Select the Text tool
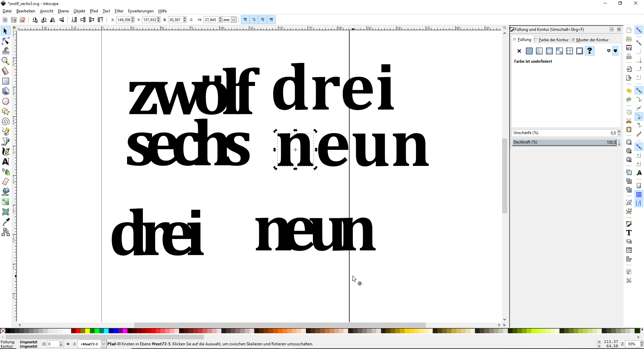The height and width of the screenshot is (349, 644). tap(5, 162)
